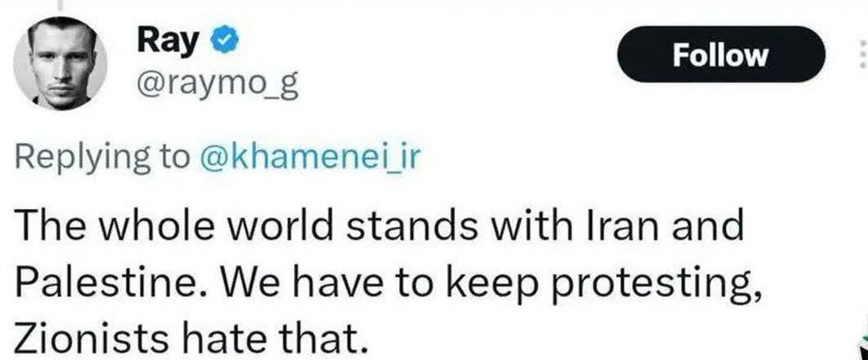Visit the @khamenei_ir mention link
Screen dimensions: 868x360
coord(309,157)
